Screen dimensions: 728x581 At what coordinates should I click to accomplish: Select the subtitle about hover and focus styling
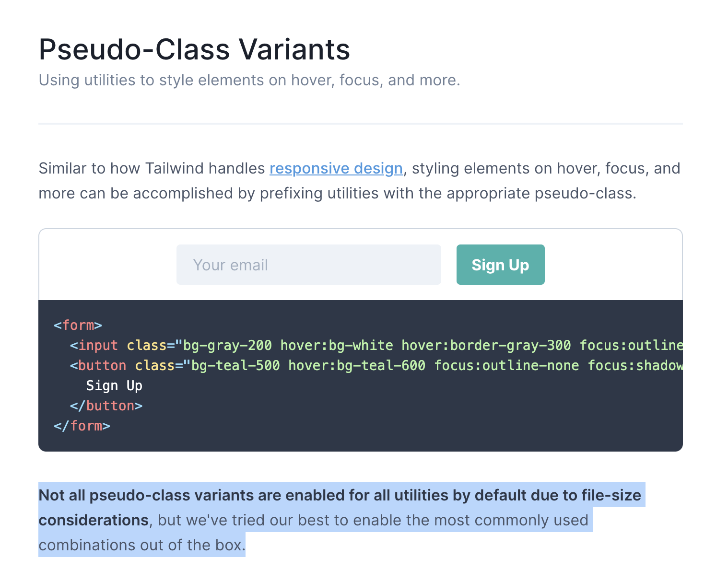[x=249, y=80]
